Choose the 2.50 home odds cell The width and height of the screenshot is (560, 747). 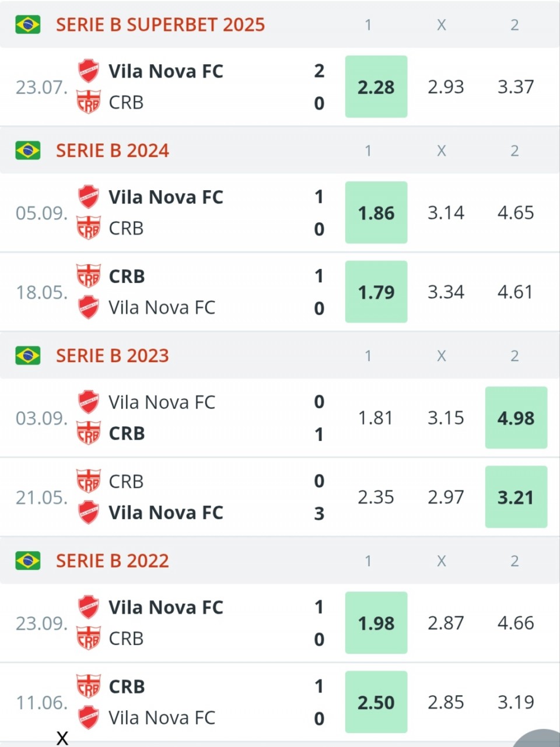point(376,703)
